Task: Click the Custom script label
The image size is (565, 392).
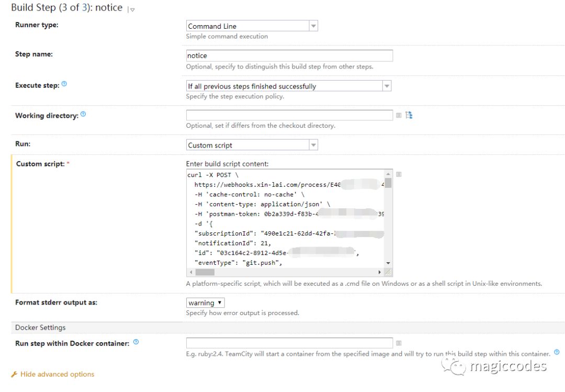Action: 40,164
